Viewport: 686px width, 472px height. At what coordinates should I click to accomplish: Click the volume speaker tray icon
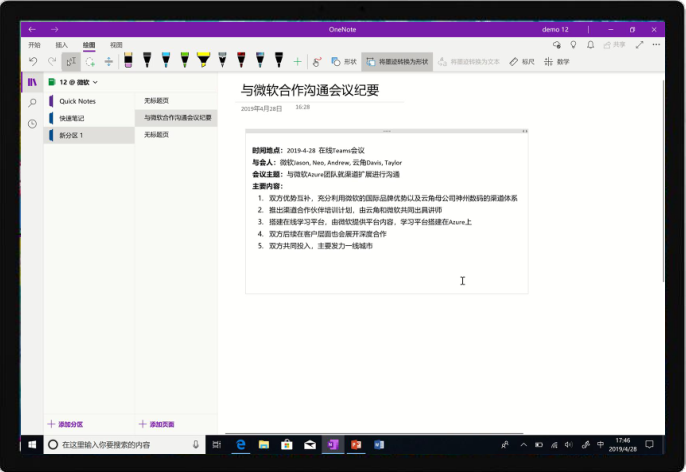[x=569, y=444]
